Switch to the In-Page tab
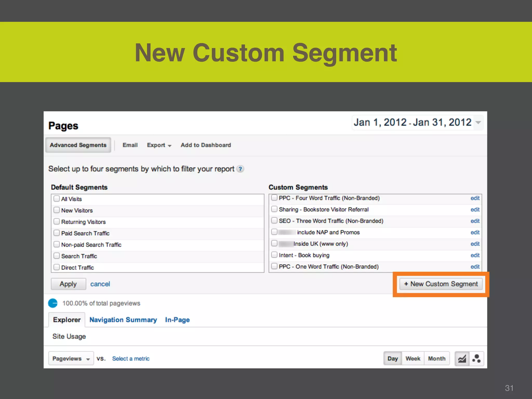 pyautogui.click(x=177, y=320)
